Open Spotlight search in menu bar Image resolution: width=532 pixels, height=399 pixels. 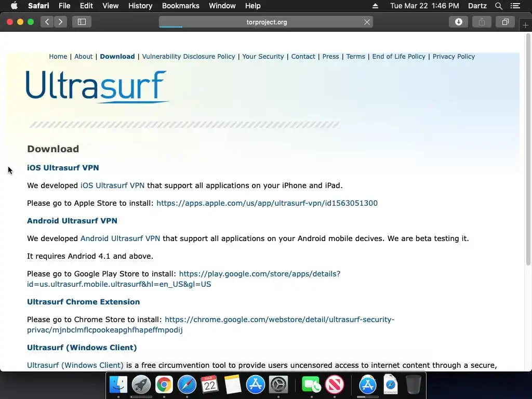pyautogui.click(x=498, y=6)
